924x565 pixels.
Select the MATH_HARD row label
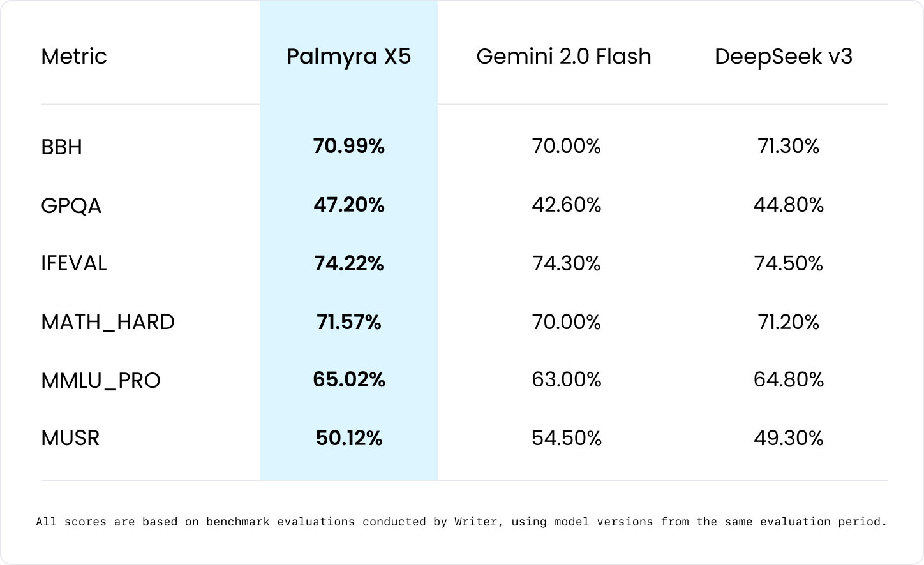107,322
